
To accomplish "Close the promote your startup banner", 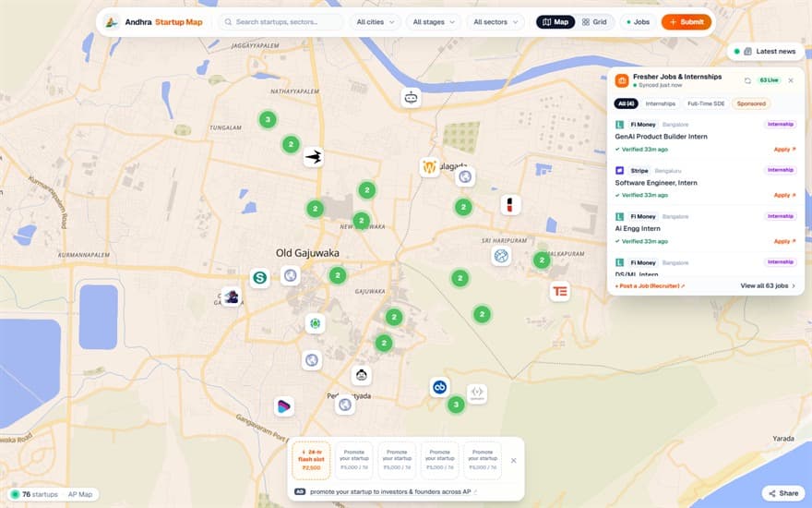I will click(513, 460).
